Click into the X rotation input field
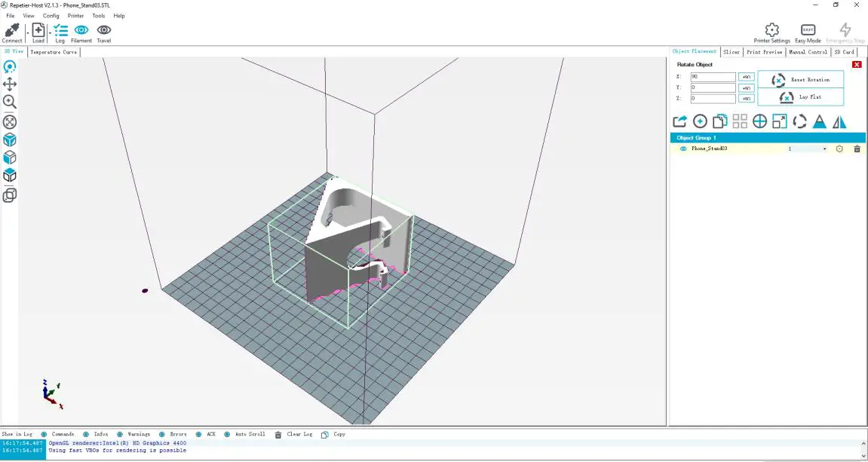Image resolution: width=868 pixels, height=462 pixels. tap(711, 76)
